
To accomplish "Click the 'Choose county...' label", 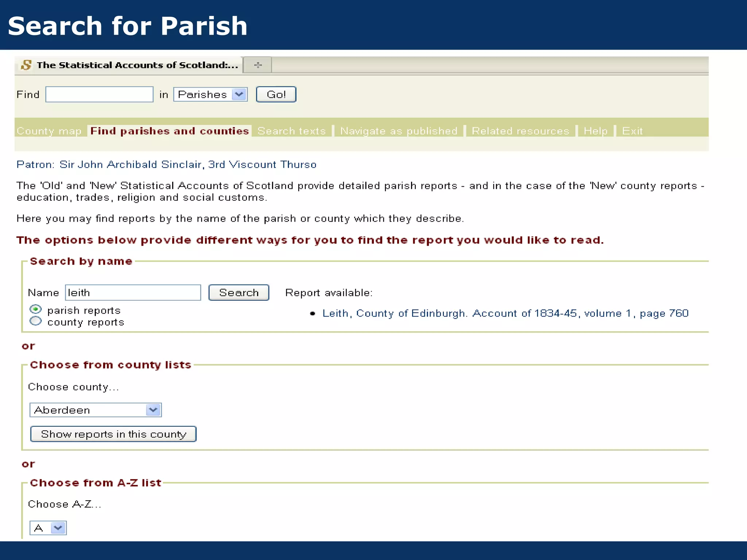I will (x=74, y=387).
